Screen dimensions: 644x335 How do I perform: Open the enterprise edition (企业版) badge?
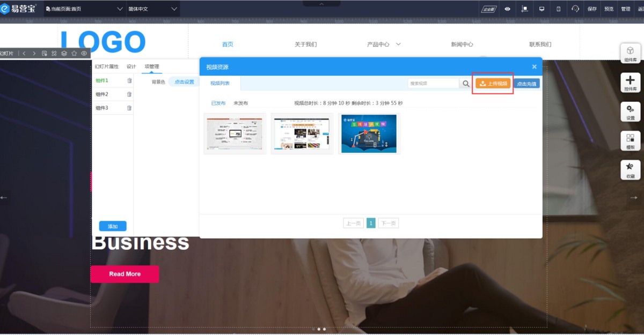pos(489,9)
